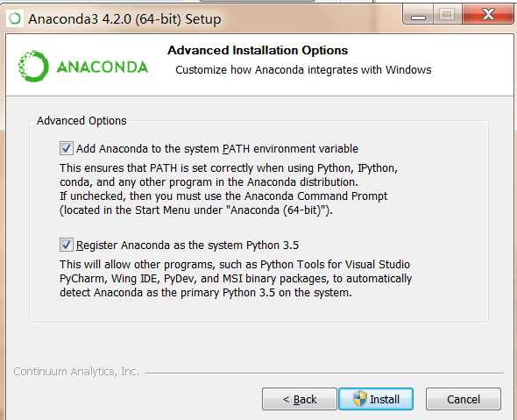
Task: Click the 'Add Anaconda to the system PATH' label
Action: 217,149
